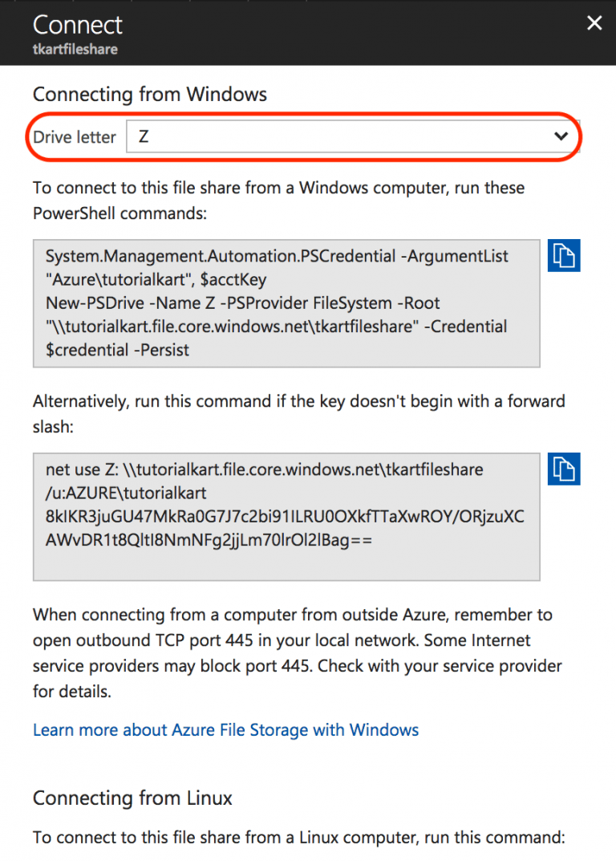Image resolution: width=616 pixels, height=861 pixels.
Task: Click the copy icon for the AZURE\tutorialkart credentials command
Action: click(564, 469)
